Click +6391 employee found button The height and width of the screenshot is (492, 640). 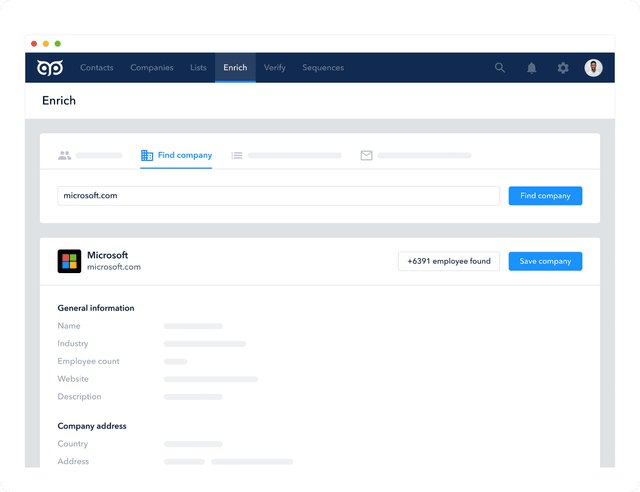tap(449, 261)
